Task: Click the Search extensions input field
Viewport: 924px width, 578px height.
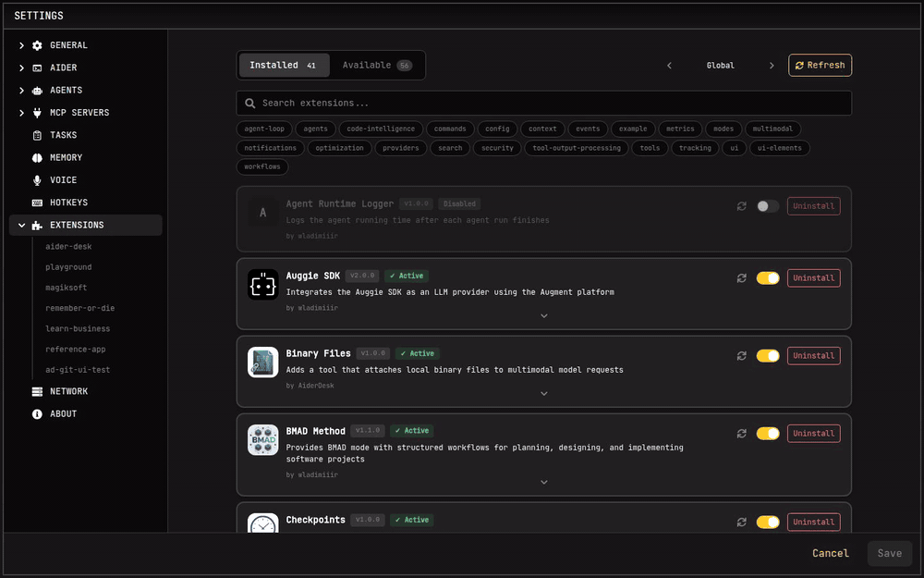Action: point(544,104)
